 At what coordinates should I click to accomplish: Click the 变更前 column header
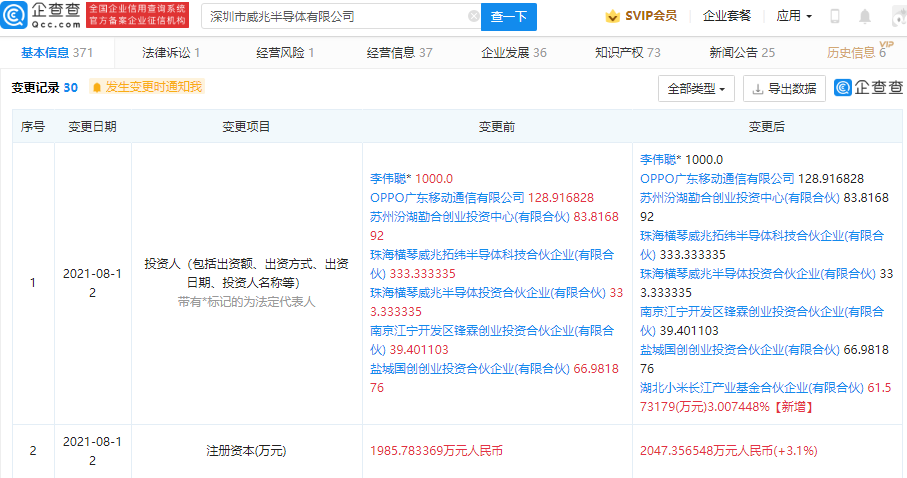click(x=497, y=126)
